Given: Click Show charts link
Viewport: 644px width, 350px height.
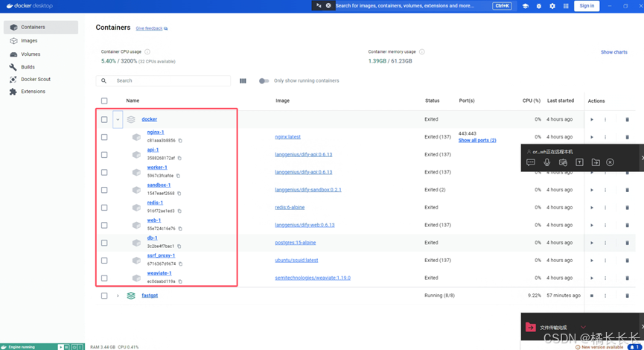Looking at the screenshot, I should click(x=614, y=52).
